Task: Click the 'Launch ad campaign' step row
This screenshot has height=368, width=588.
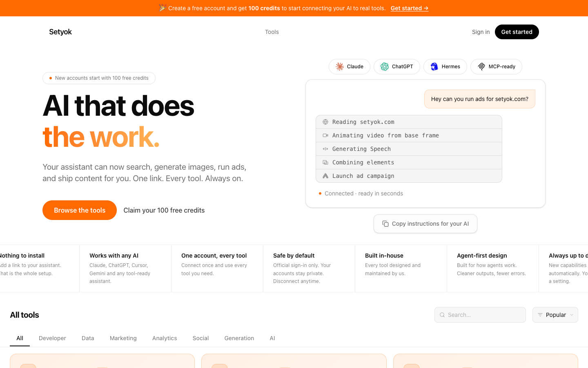Action: [409, 176]
